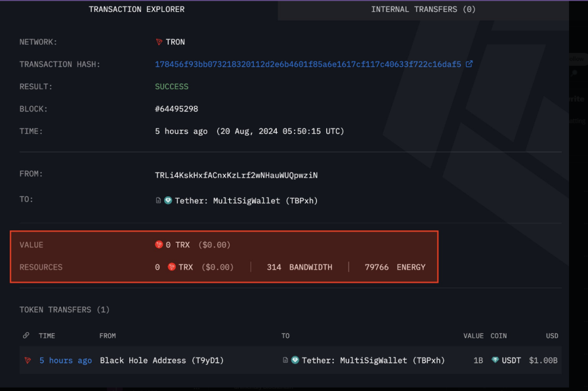This screenshot has height=391, width=588.
Task: Click the Token Transfers (1) heading
Action: [64, 309]
